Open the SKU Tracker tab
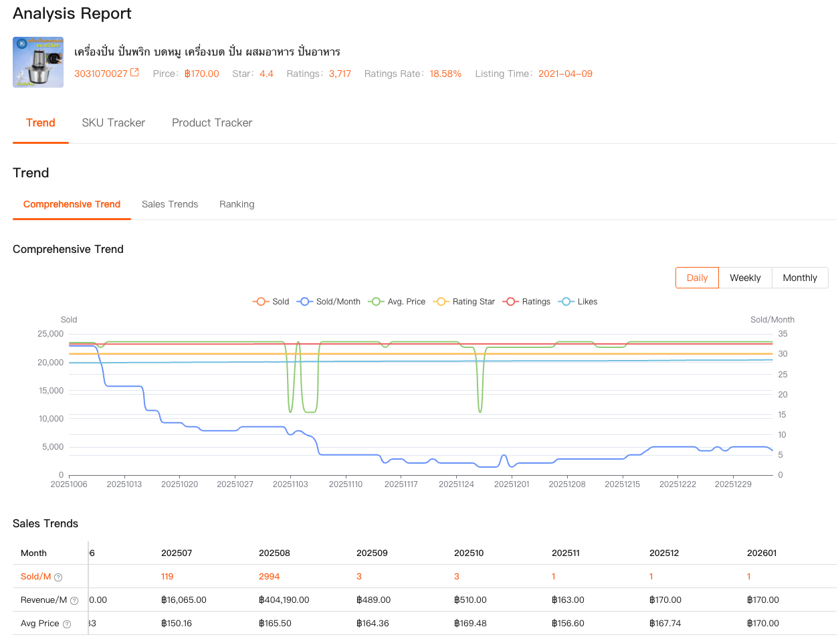The width and height of the screenshot is (840, 639). (x=113, y=123)
